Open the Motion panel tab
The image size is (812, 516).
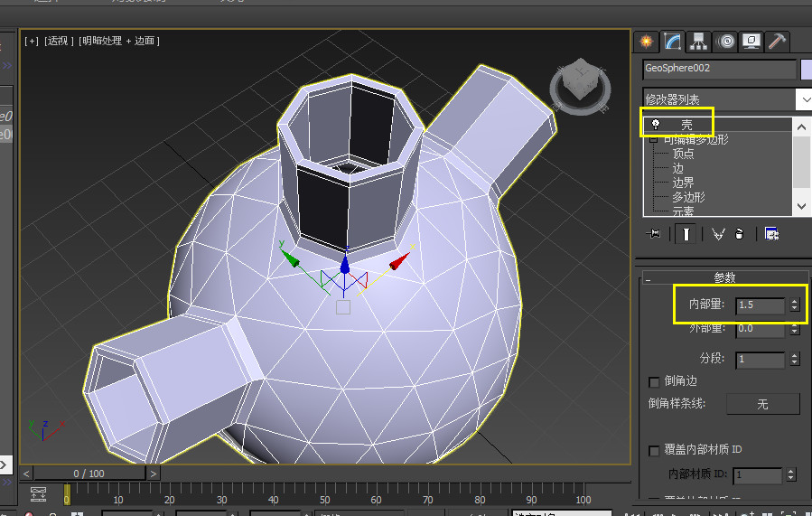click(724, 41)
